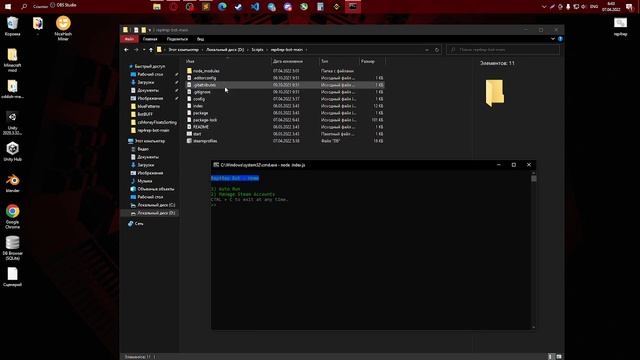Screen dimensions: 640x360
Task: Open Музыка under This PC
Action: (141, 181)
